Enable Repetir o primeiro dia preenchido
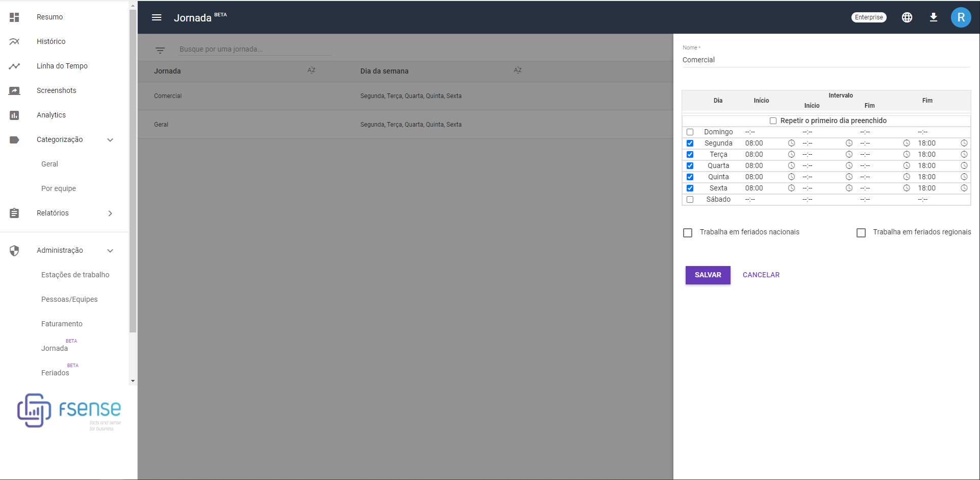 (773, 121)
